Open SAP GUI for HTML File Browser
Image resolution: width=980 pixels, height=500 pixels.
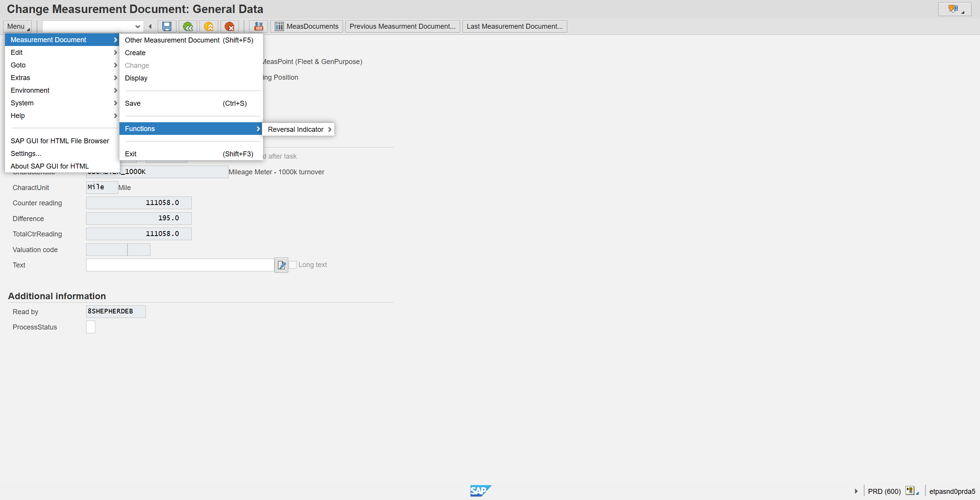pyautogui.click(x=62, y=141)
